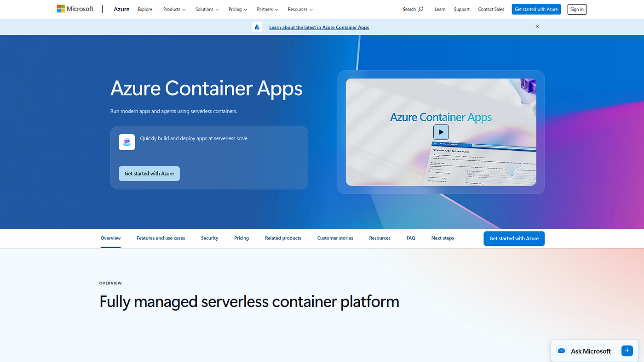Expand the Products dropdown
Image resolution: width=644 pixels, height=362 pixels.
point(174,9)
